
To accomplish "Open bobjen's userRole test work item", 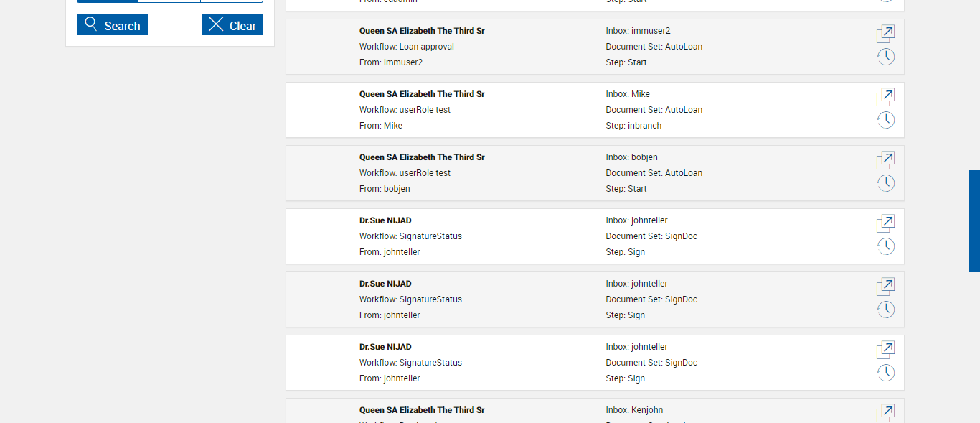I will coord(885,160).
